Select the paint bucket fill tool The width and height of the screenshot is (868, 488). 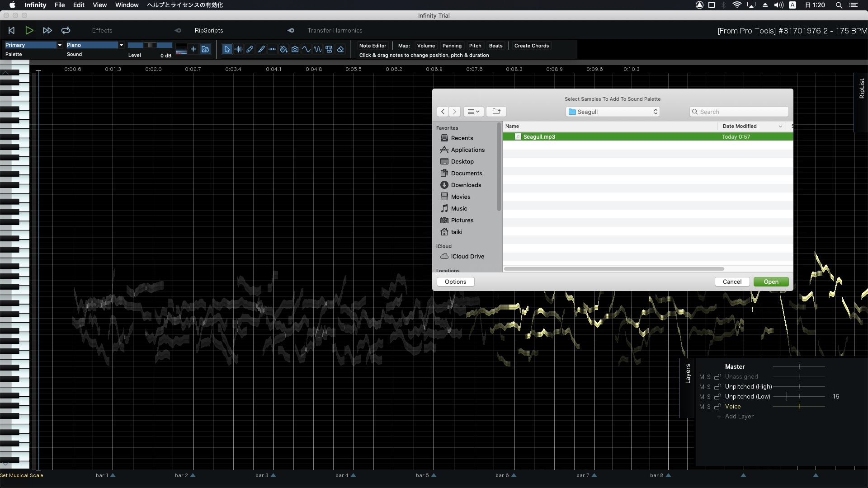click(x=283, y=49)
